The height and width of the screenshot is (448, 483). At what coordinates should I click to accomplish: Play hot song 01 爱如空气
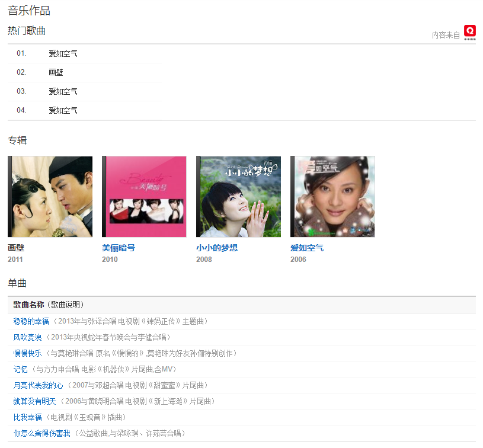[x=63, y=53]
